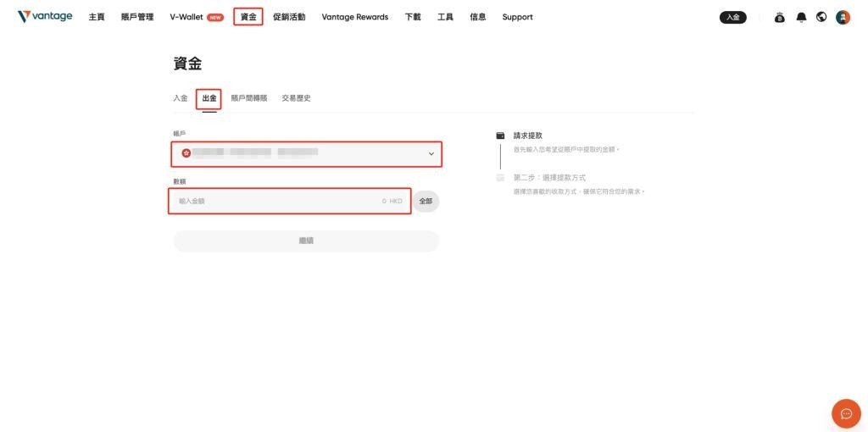Click the black 入金 button in header

(x=733, y=17)
